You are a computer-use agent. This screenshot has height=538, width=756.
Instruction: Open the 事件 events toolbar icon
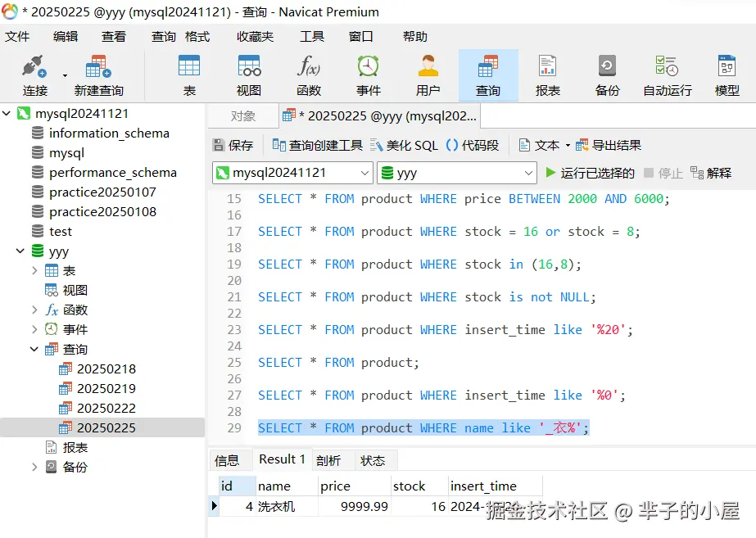(369, 75)
